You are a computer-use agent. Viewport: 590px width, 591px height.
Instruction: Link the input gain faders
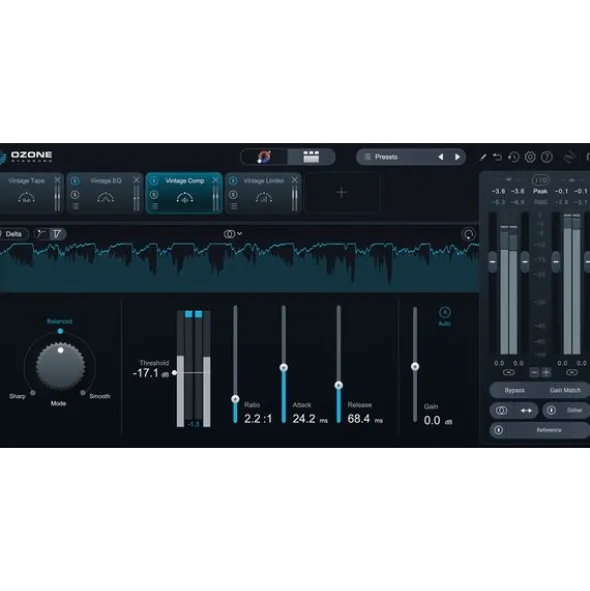[508, 372]
